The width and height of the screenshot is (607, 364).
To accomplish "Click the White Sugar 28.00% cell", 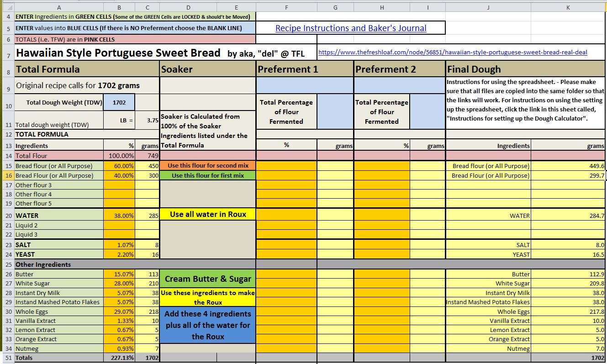I will (x=119, y=284).
